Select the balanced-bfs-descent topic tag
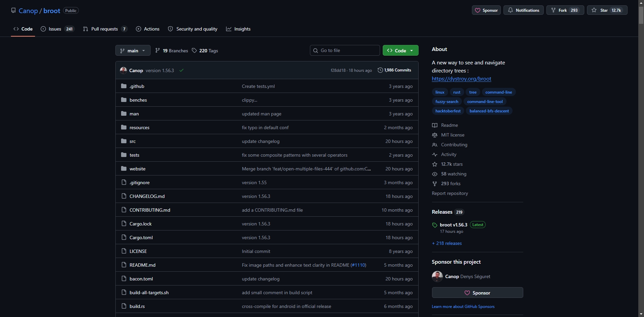The image size is (644, 317). pyautogui.click(x=489, y=111)
